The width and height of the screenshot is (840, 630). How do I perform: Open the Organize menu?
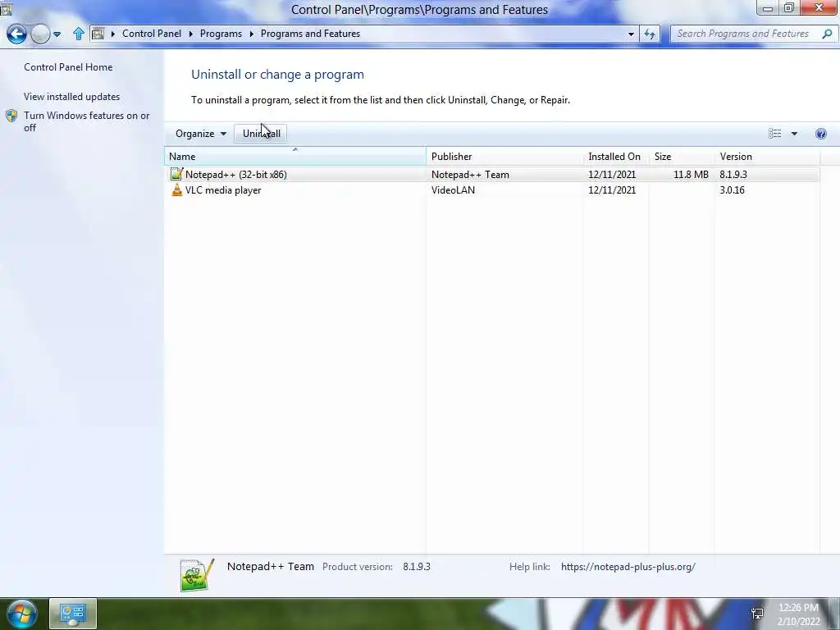(201, 134)
